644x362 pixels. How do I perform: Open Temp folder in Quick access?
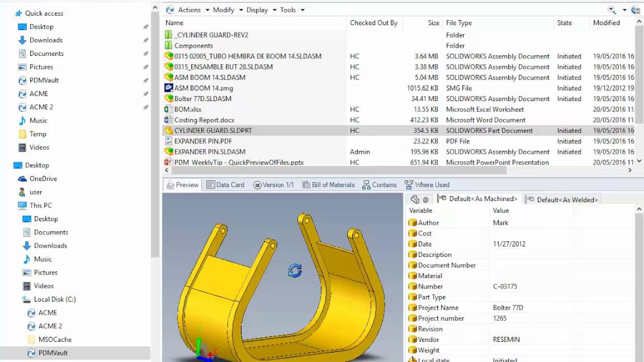pyautogui.click(x=33, y=134)
